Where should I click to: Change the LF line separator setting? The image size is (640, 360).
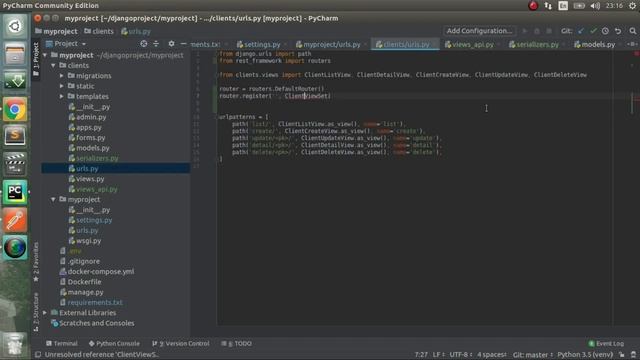pyautogui.click(x=439, y=354)
